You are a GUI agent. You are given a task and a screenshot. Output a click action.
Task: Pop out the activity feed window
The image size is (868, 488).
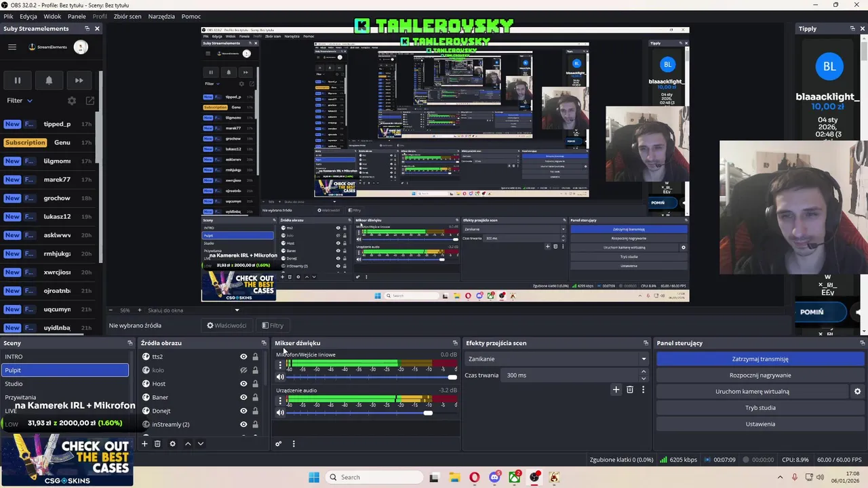[x=90, y=100]
